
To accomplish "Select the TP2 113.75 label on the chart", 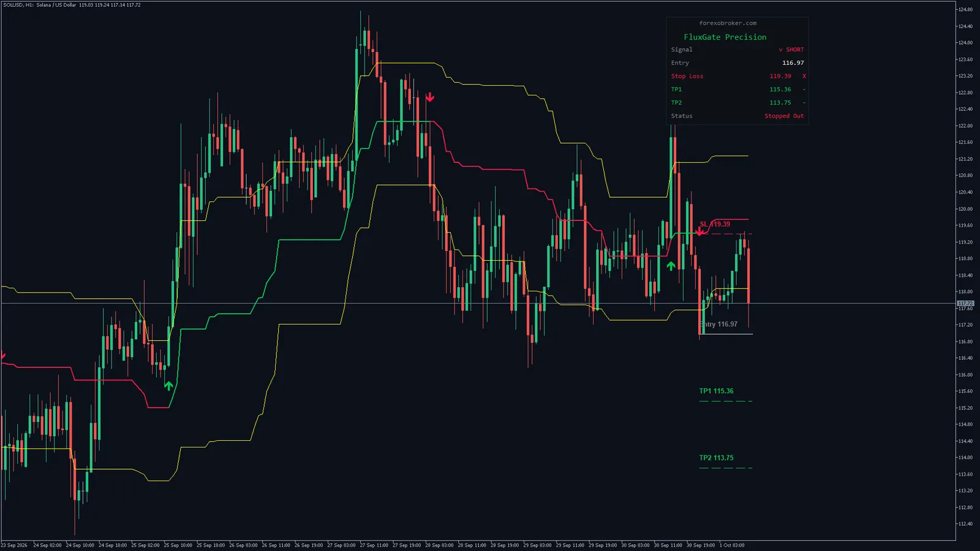I will [716, 457].
